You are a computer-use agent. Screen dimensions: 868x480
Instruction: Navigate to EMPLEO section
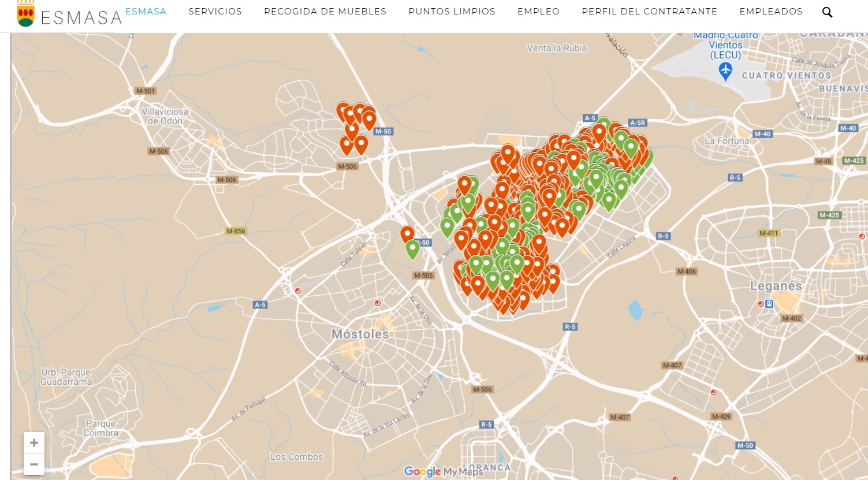[538, 12]
